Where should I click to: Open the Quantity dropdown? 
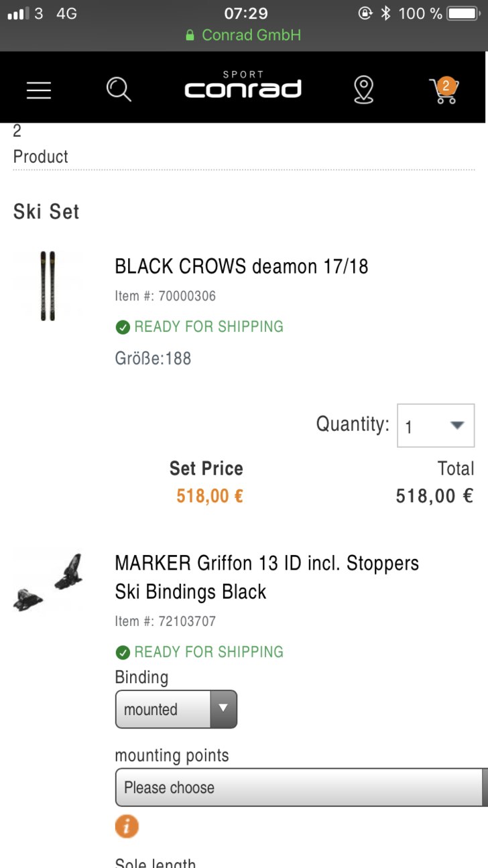click(436, 426)
